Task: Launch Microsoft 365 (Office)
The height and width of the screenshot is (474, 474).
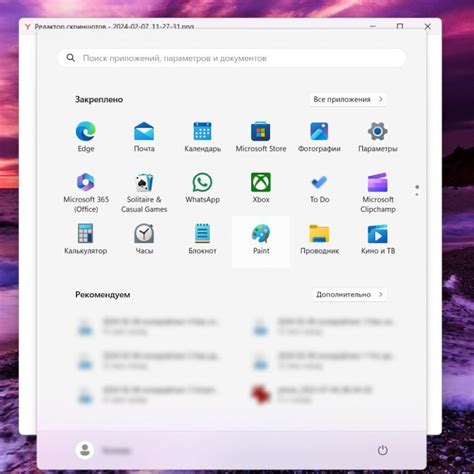Action: (x=86, y=192)
